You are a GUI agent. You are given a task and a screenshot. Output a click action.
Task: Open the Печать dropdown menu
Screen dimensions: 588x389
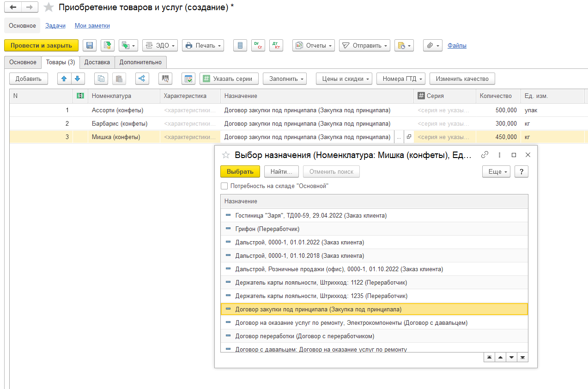pos(203,45)
